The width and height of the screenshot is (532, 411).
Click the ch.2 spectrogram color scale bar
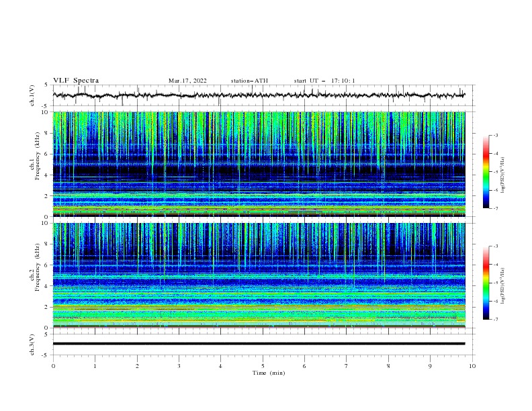[486, 283]
